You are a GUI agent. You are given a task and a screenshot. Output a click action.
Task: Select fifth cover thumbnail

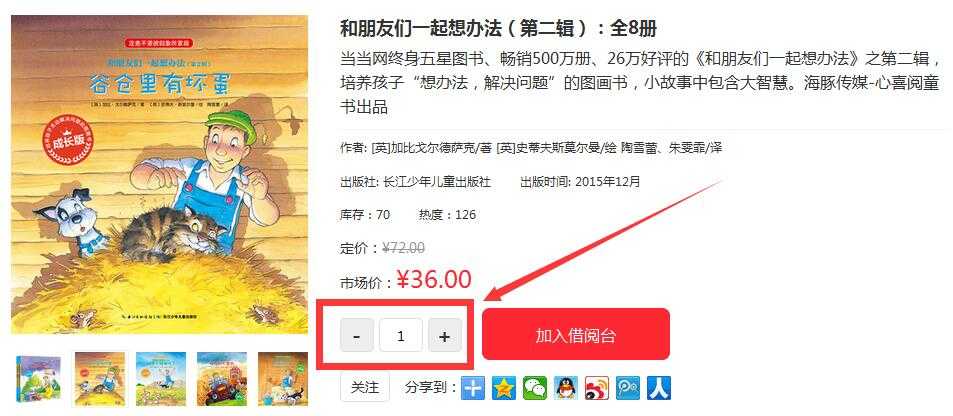pyautogui.click(x=283, y=379)
